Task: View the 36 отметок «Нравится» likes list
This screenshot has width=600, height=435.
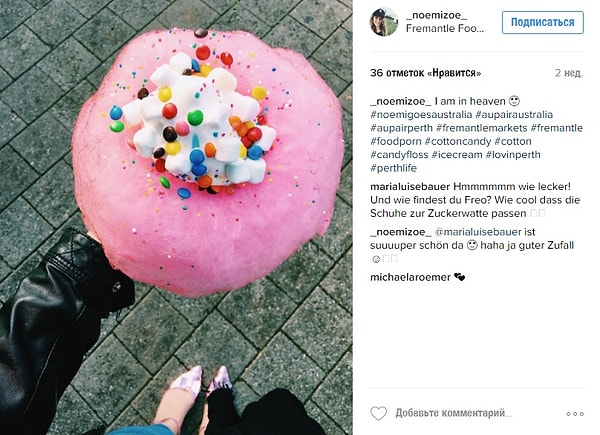Action: click(426, 73)
